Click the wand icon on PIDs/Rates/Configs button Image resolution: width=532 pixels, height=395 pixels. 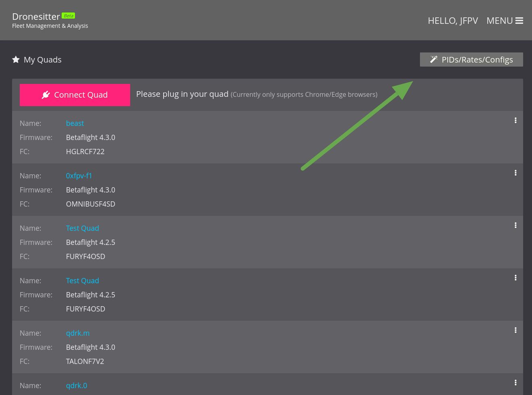433,59
